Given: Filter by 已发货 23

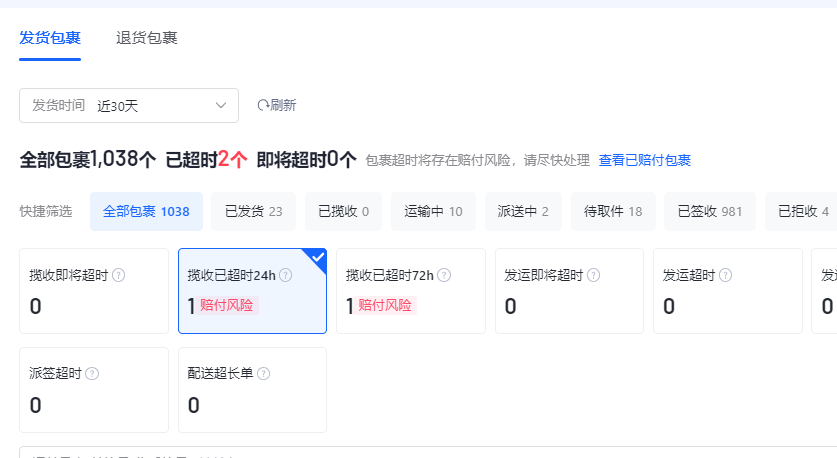Looking at the screenshot, I should 254,211.
